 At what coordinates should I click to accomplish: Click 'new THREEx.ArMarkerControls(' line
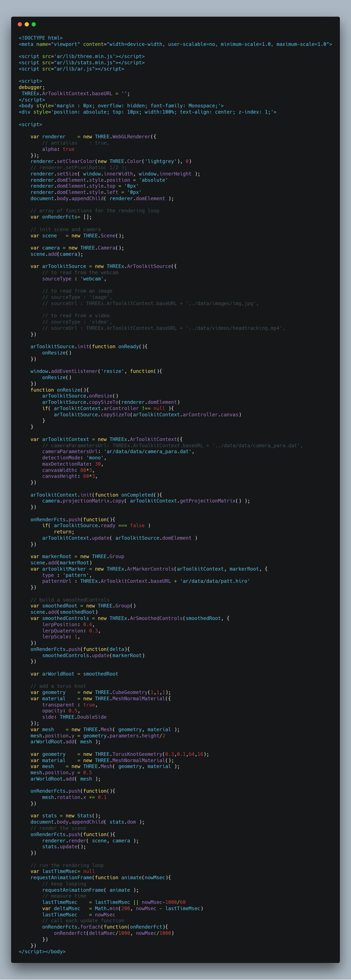[x=149, y=569]
